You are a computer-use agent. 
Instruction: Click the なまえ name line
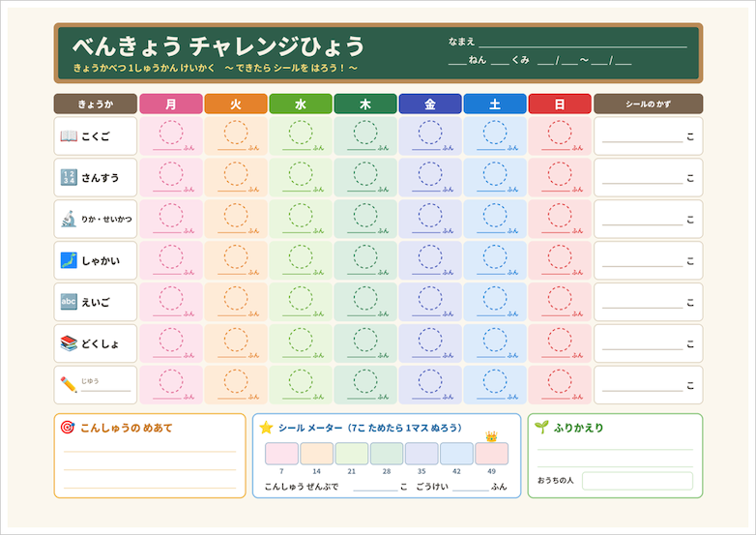pos(583,46)
